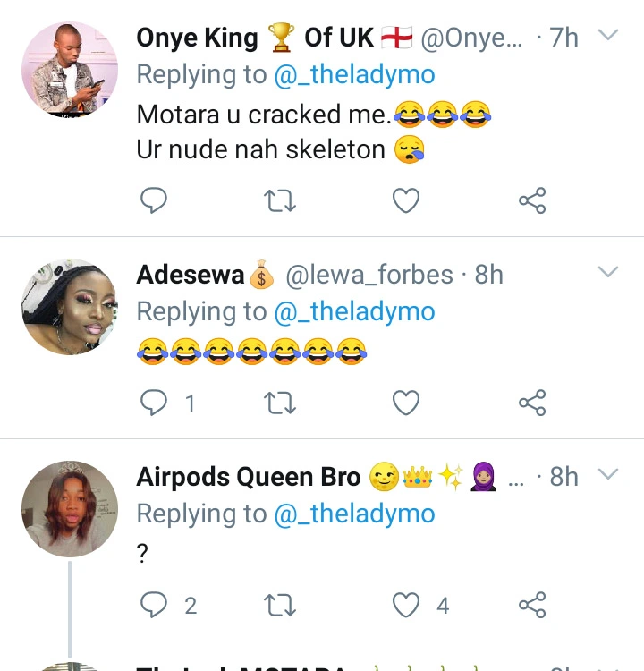644x671 pixels.
Task: Share Airpods Queen Bro's tweet
Action: coord(532,606)
